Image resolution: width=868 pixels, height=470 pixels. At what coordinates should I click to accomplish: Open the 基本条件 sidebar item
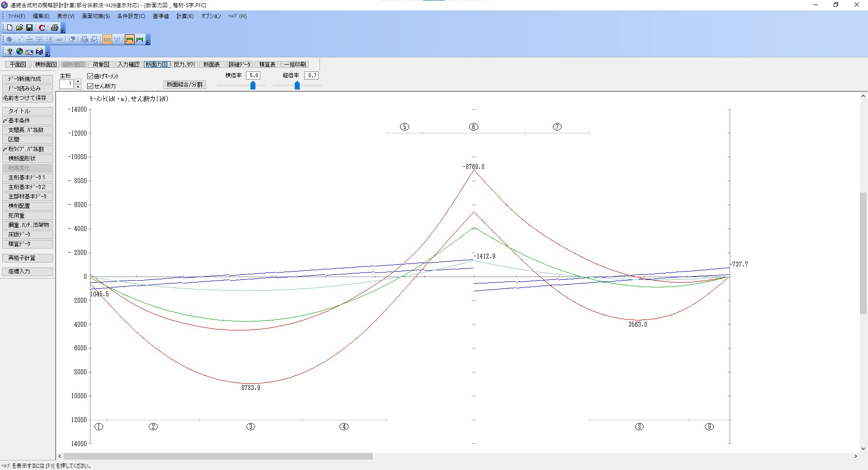[27, 121]
